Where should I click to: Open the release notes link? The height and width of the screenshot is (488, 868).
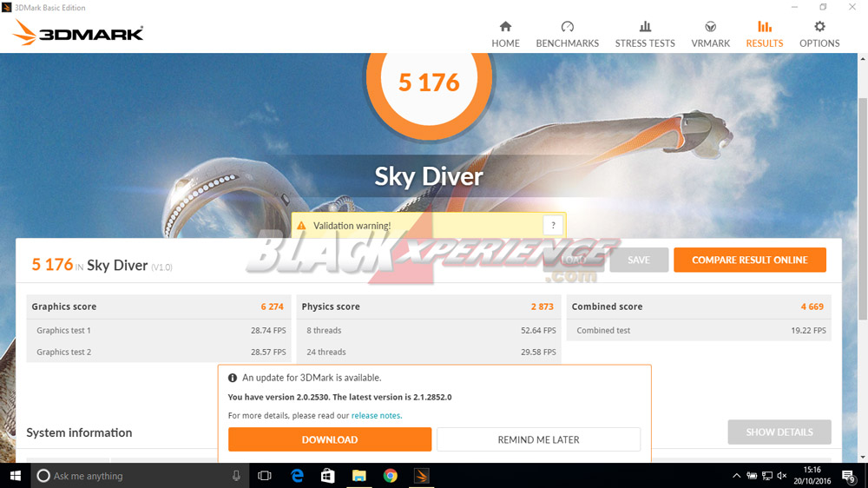point(376,416)
